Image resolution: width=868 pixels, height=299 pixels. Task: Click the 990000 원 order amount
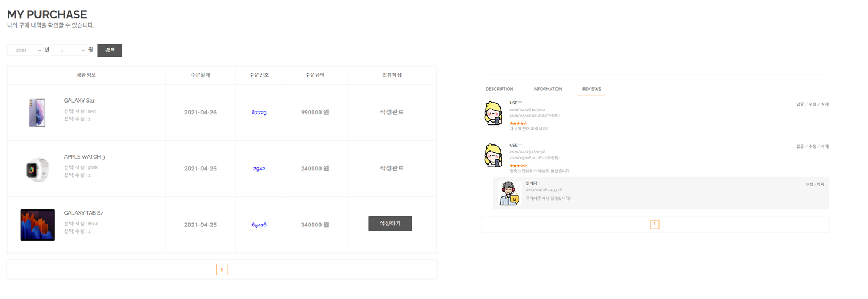click(315, 112)
